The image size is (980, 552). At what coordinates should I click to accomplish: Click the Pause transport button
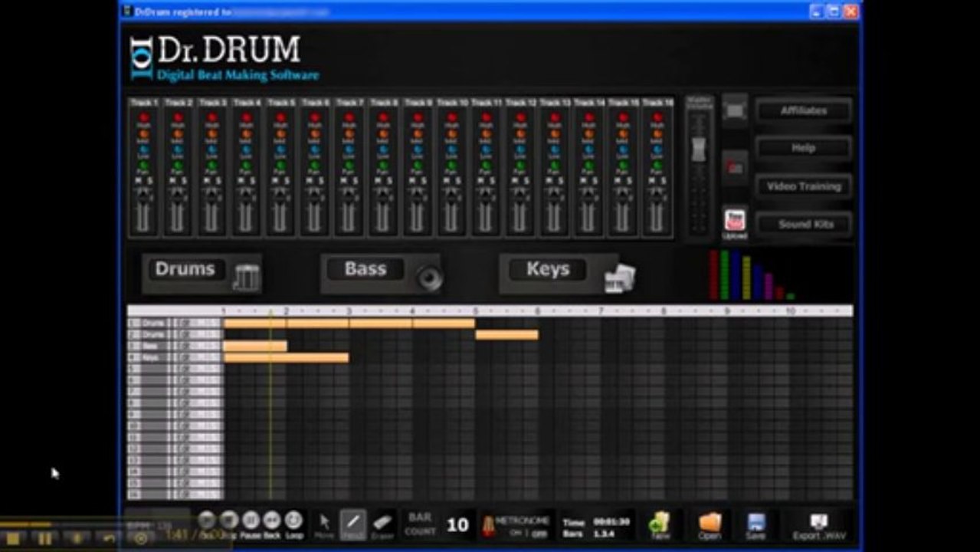[x=250, y=522]
